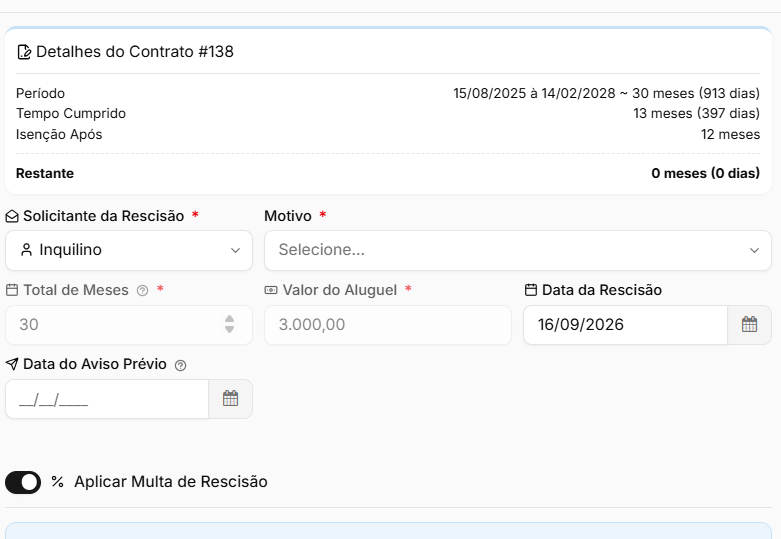781x539 pixels.
Task: Click the calendar icon beside Data da Rescisão label
Action: point(531,290)
